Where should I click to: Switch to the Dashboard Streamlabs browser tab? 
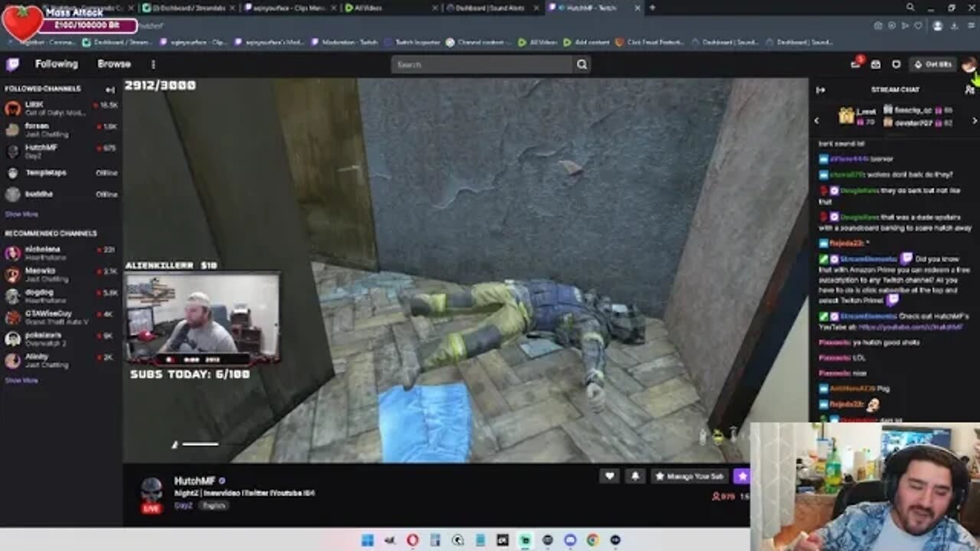pos(188,8)
